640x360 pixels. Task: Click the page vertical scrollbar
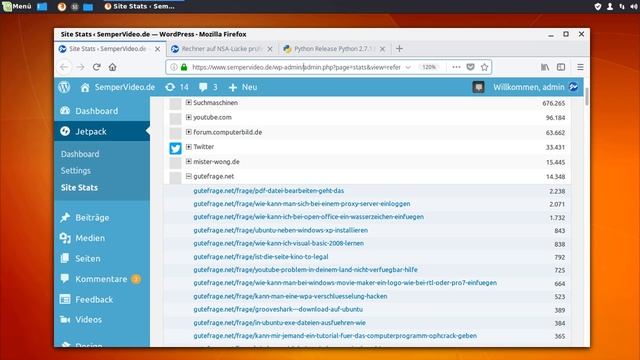(587, 97)
